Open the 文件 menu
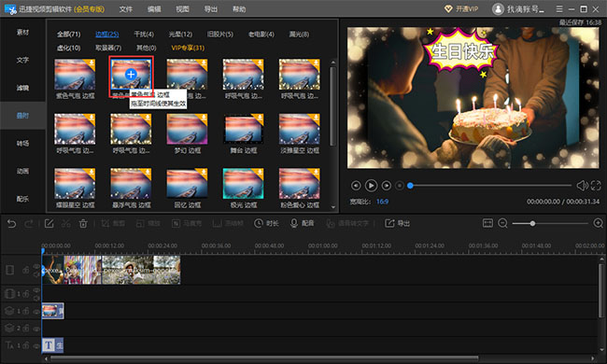The width and height of the screenshot is (607, 364). point(125,9)
